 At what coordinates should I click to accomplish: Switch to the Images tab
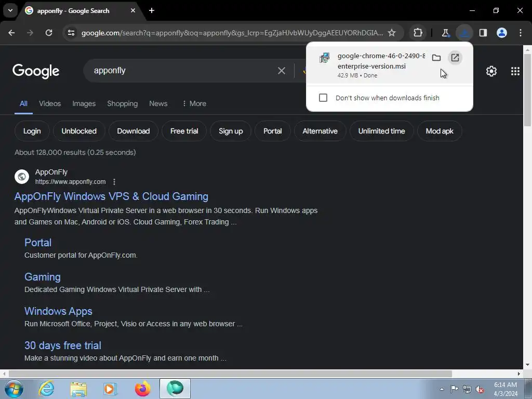point(84,103)
